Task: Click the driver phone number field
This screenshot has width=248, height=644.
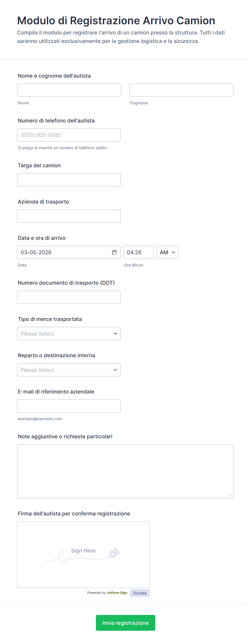Action: point(69,135)
